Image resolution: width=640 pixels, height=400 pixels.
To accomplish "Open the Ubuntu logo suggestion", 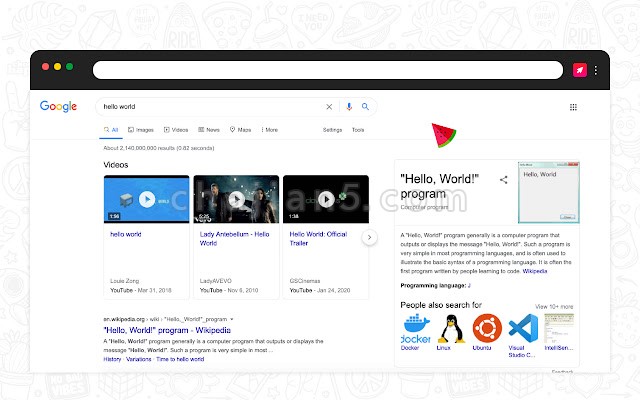I will pyautogui.click(x=487, y=329).
